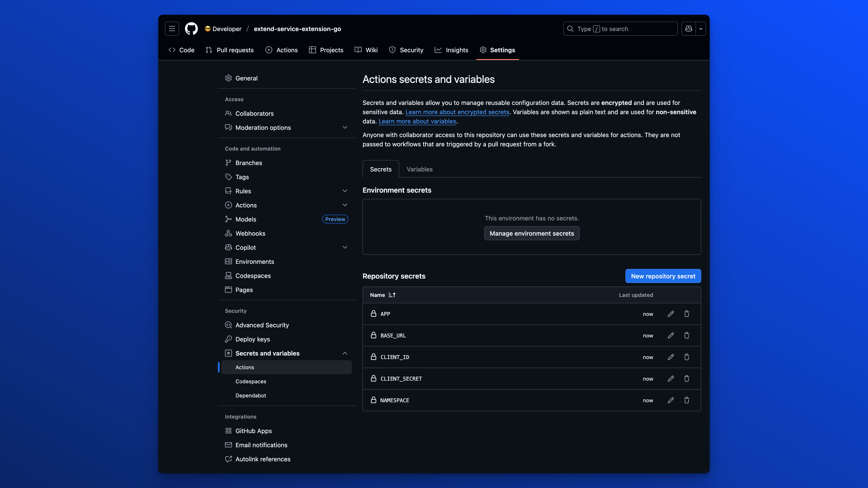Click New repository secret button
The height and width of the screenshot is (488, 868).
pos(663,276)
